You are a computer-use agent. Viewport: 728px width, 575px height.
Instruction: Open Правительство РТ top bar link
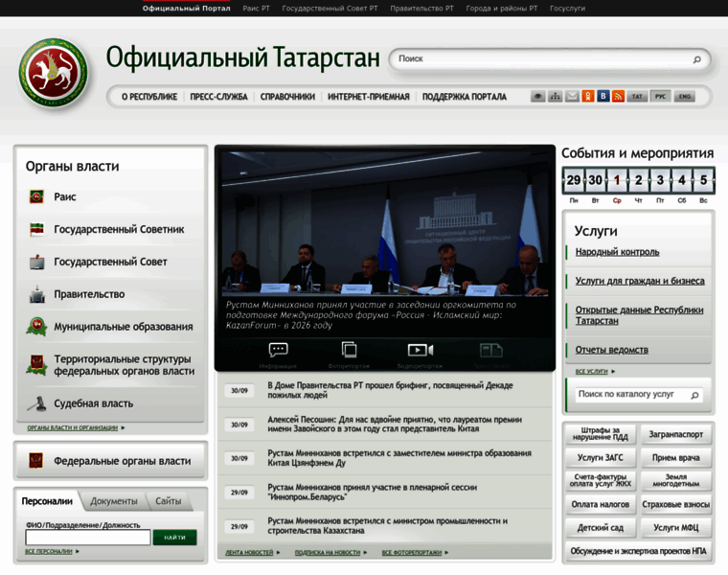click(421, 9)
